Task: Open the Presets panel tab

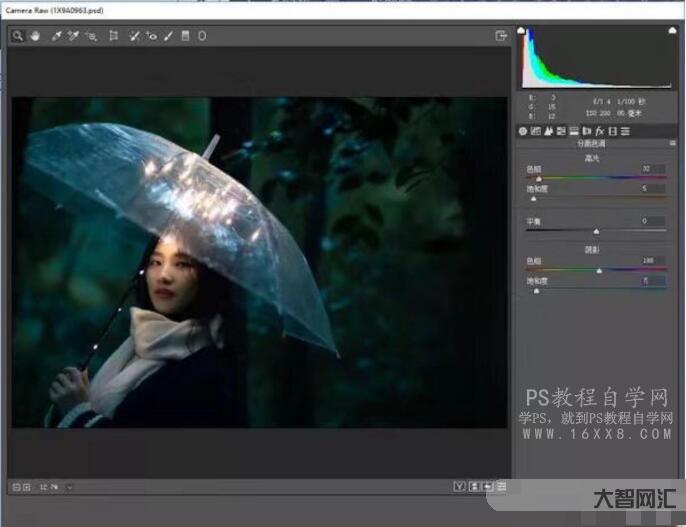Action: (x=626, y=131)
